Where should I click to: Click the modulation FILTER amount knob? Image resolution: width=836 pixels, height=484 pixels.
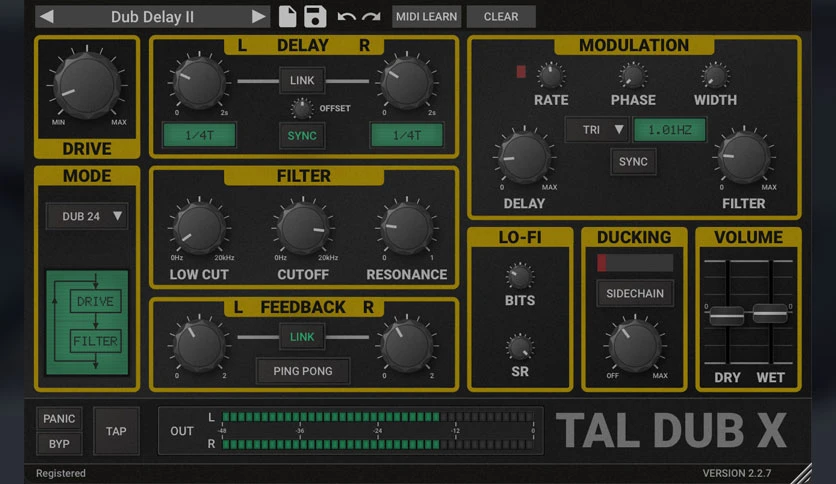744,157
